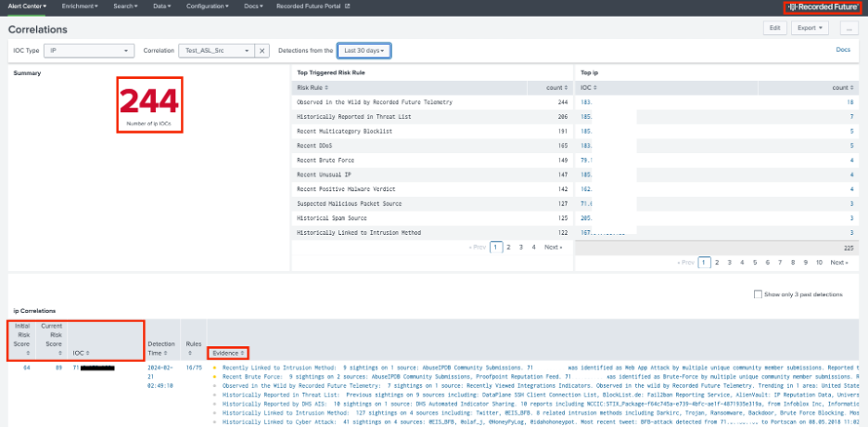Click the 244 IOC count value

coord(149,101)
